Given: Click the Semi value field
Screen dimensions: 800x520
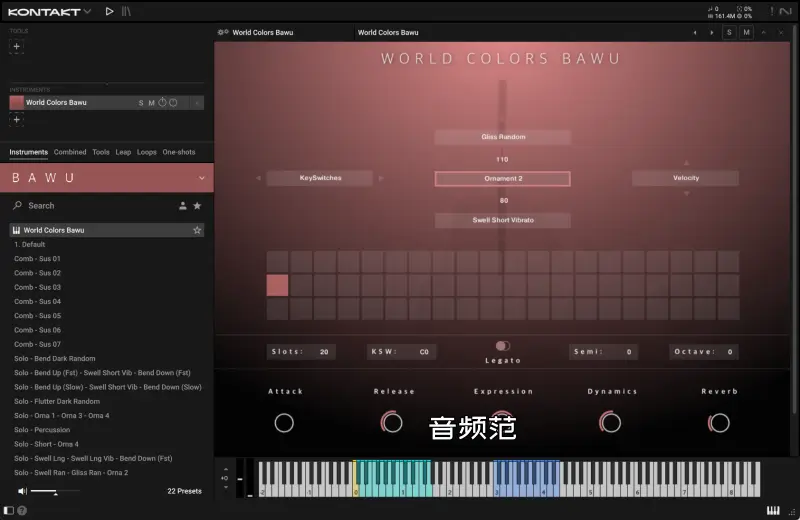Looking at the screenshot, I should coord(604,352).
